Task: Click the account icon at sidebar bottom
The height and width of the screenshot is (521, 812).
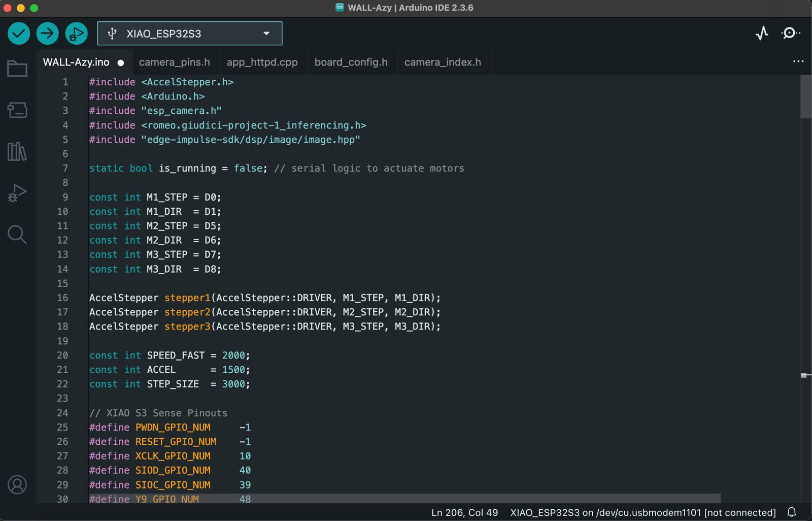Action: (x=17, y=485)
